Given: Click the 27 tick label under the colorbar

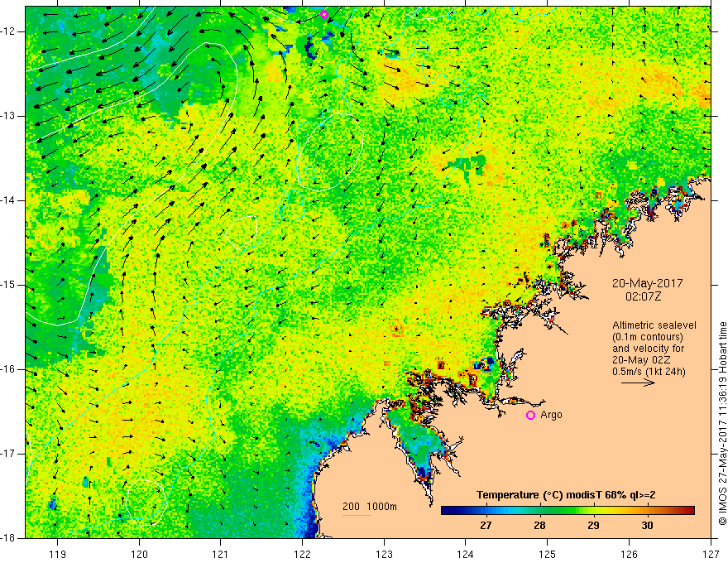Looking at the screenshot, I should pyautogui.click(x=486, y=525).
